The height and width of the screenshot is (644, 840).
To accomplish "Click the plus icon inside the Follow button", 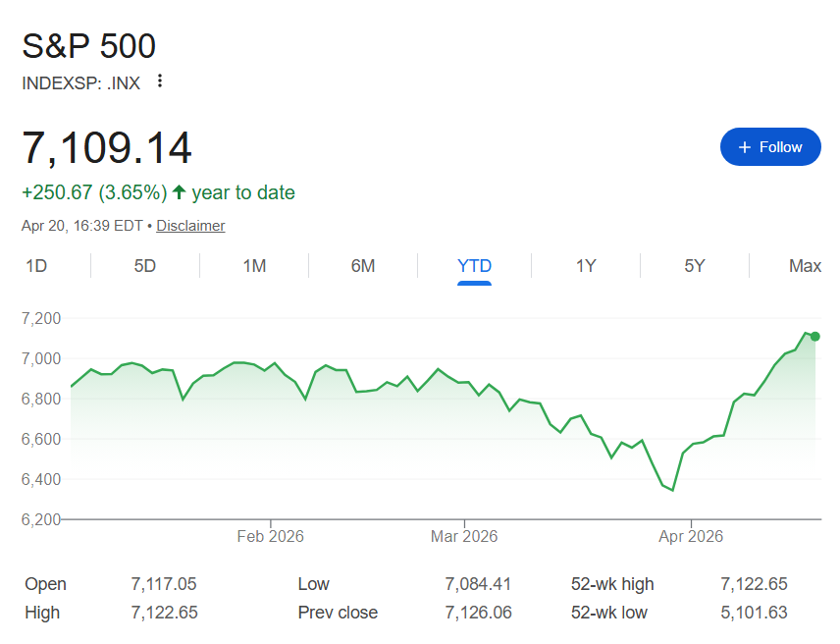I will 744,146.
